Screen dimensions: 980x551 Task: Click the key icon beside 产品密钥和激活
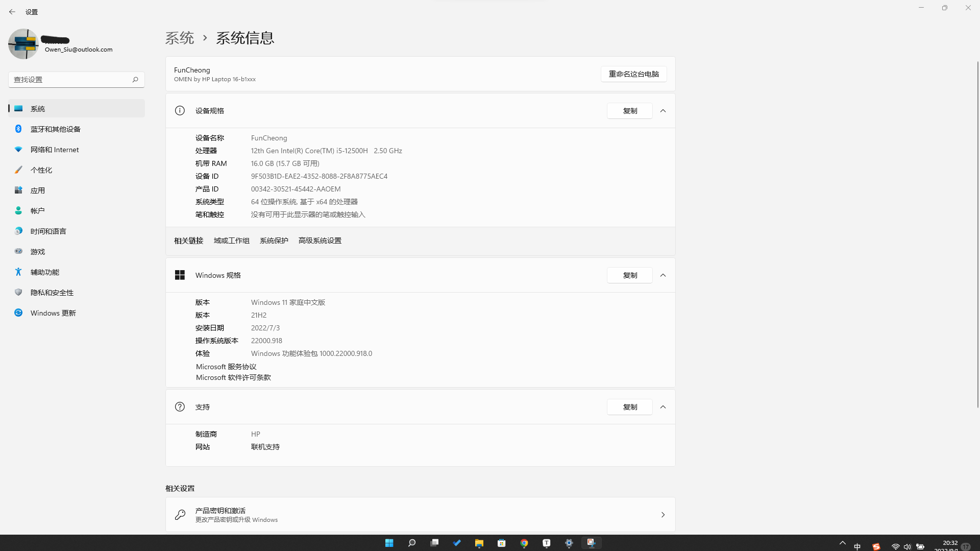tap(180, 515)
